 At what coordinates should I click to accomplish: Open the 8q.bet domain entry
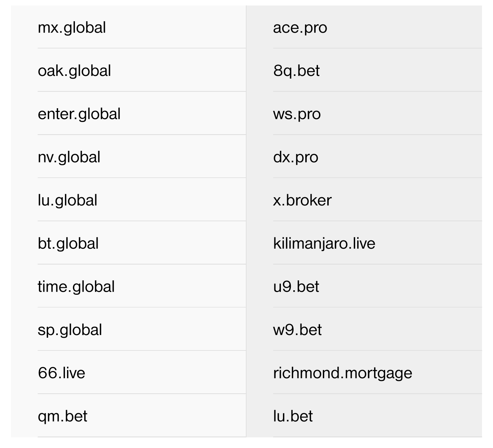point(296,71)
